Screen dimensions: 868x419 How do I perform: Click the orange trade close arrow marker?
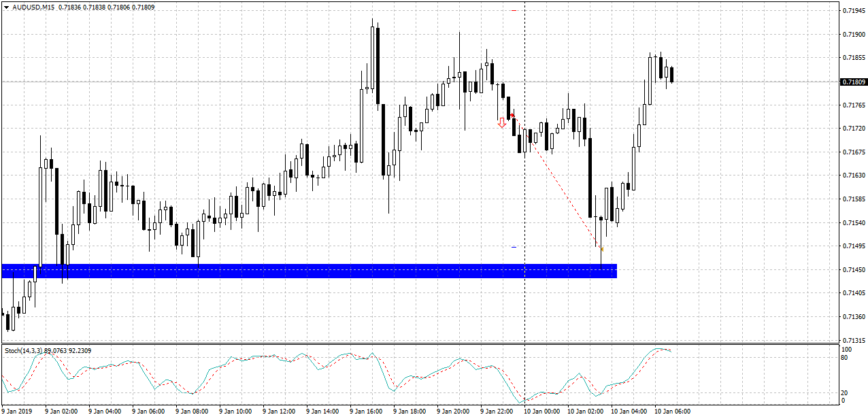[x=601, y=250]
